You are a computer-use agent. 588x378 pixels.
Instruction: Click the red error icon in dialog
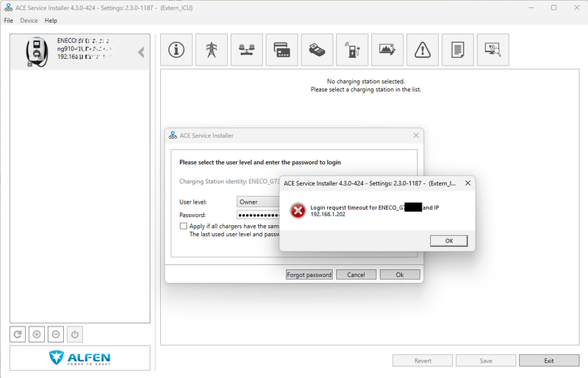coord(298,210)
